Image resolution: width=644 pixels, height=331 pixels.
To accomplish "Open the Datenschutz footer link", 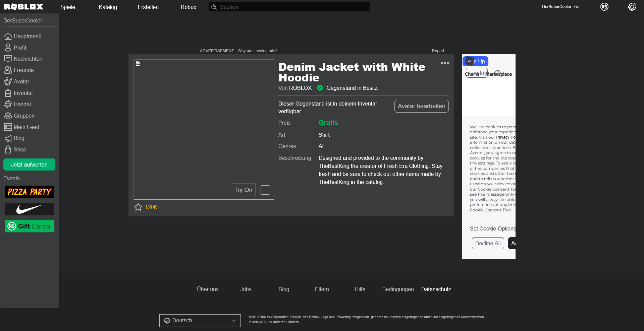I will [x=436, y=289].
